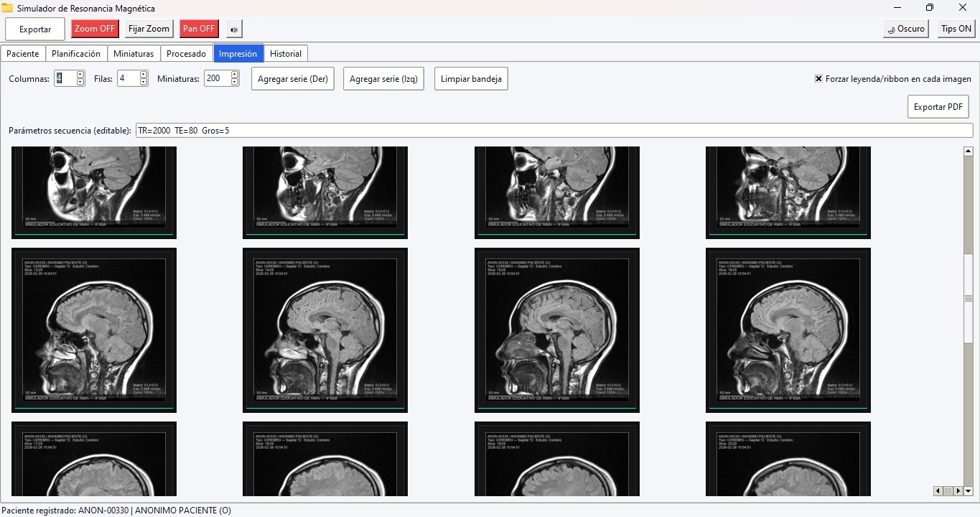Click the horizontal scrollbar left arrow
The width and height of the screenshot is (980, 517).
click(938, 491)
